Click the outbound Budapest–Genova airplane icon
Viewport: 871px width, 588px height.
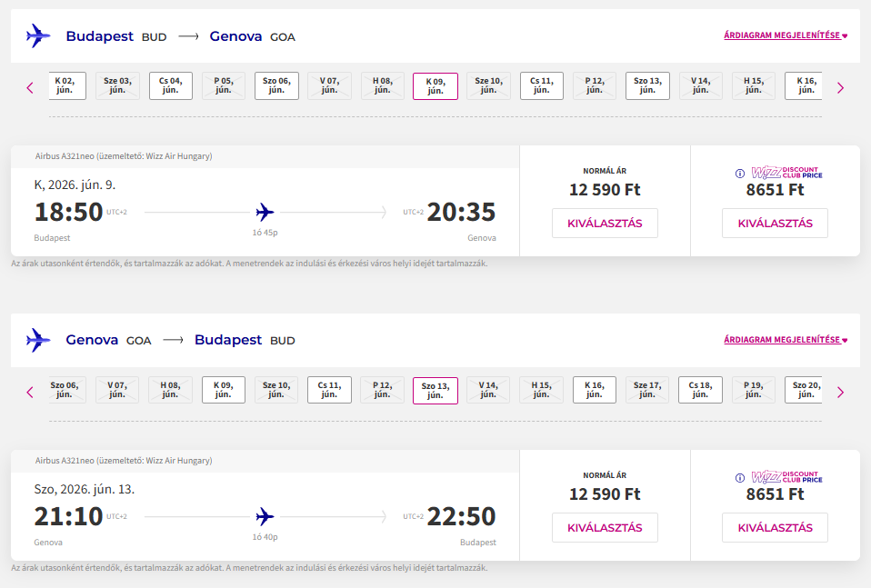[38, 36]
